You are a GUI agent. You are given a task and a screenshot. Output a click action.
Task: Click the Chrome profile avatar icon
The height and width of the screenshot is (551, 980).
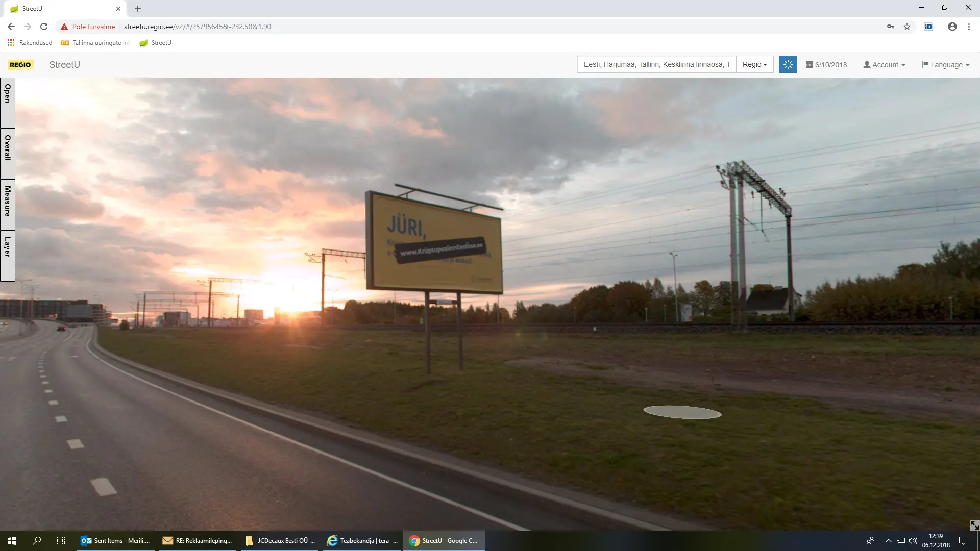coord(952,27)
